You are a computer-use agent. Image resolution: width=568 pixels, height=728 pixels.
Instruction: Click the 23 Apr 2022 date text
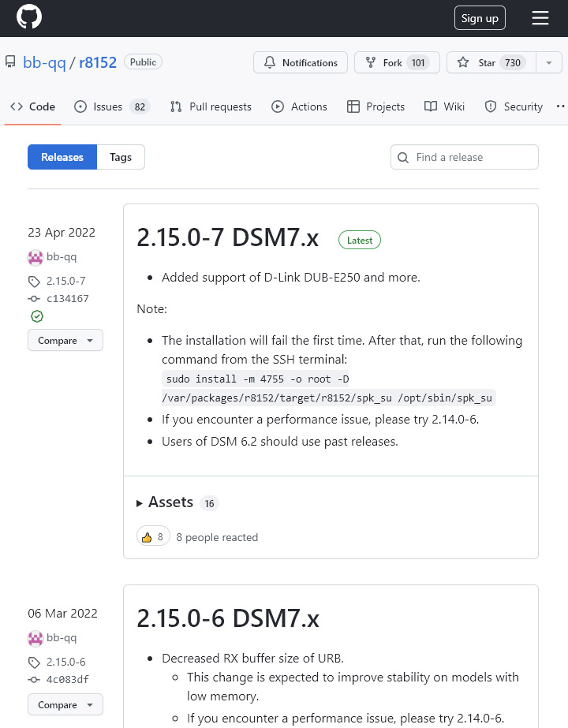(62, 232)
